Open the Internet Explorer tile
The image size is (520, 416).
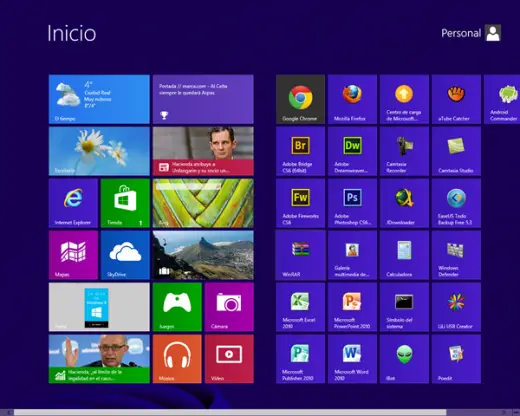[x=73, y=203]
